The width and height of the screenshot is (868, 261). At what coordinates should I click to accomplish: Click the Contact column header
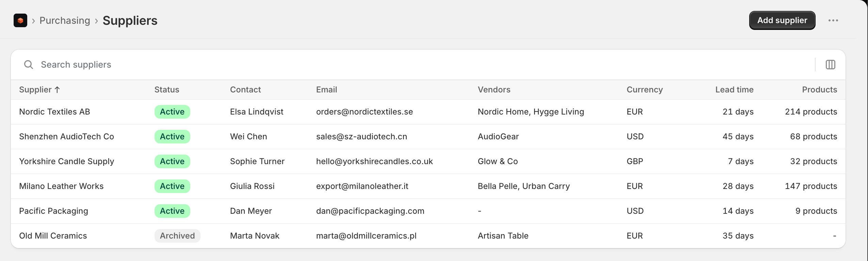[245, 90]
